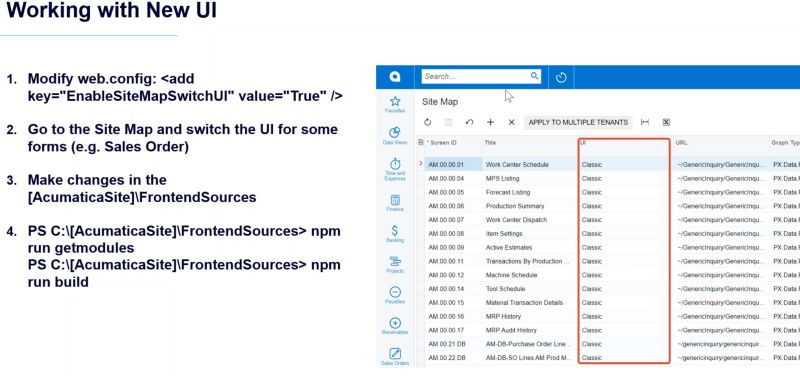Open Favorites in the sidebar

395,104
